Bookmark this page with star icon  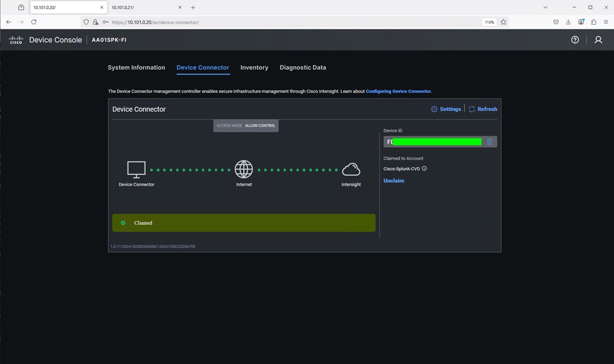tap(503, 22)
